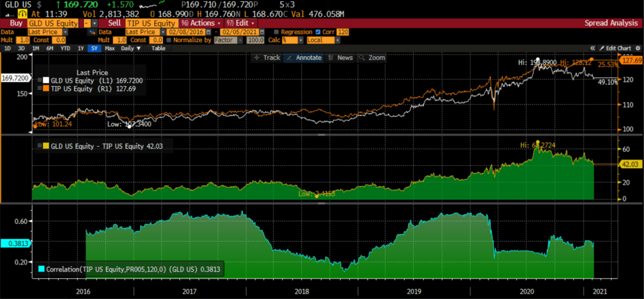
Task: Select the 1Y range tab
Action: pos(81,48)
